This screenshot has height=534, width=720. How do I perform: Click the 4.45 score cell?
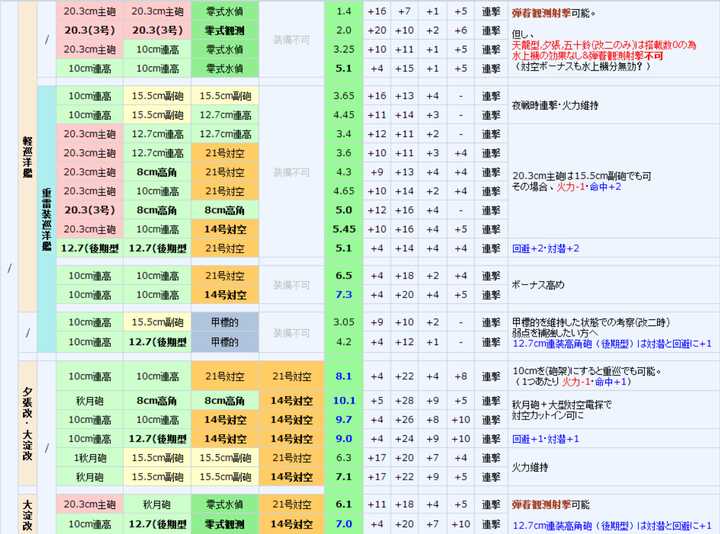[343, 115]
